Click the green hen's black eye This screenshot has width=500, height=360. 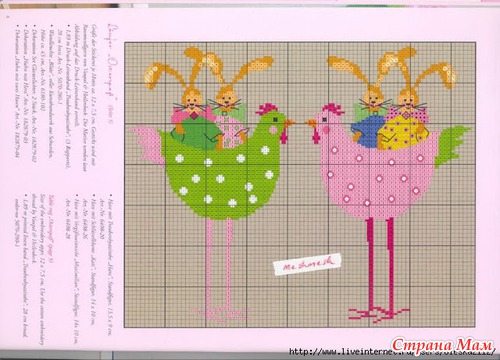click(x=275, y=119)
